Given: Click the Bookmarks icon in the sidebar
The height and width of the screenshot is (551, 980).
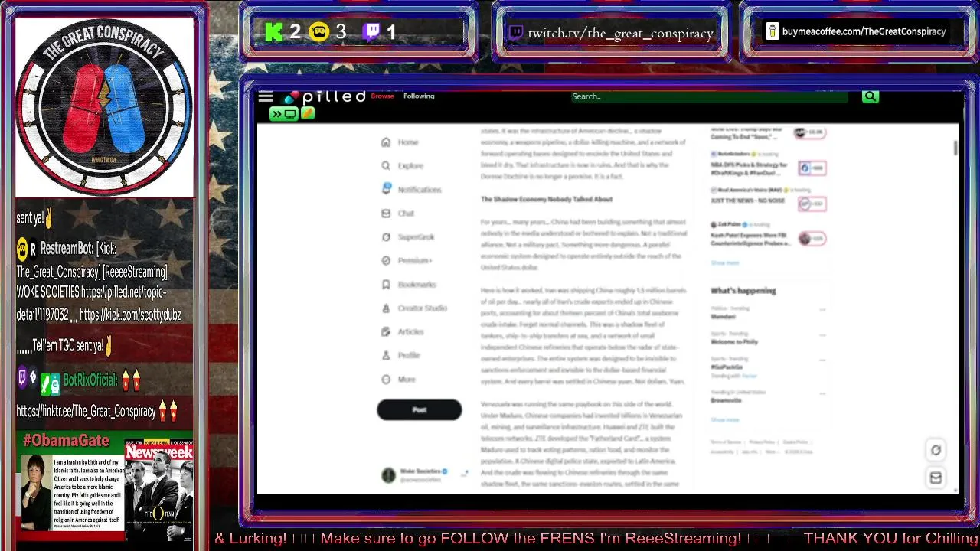Looking at the screenshot, I should click(386, 285).
